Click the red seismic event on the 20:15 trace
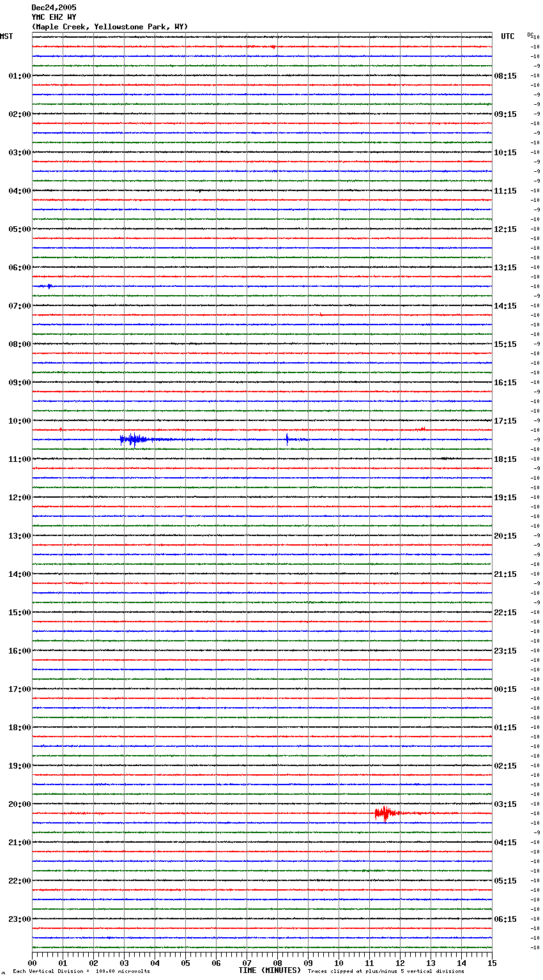 386,813
